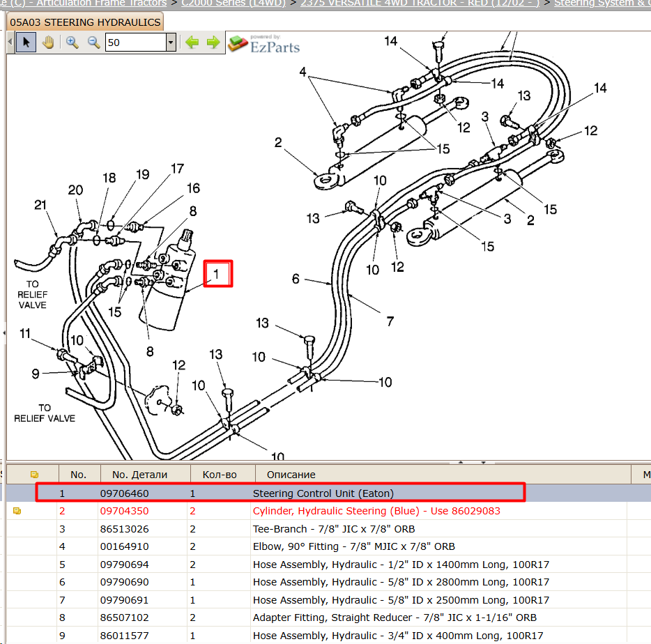Move splitter down with small down arrow

[484, 462]
